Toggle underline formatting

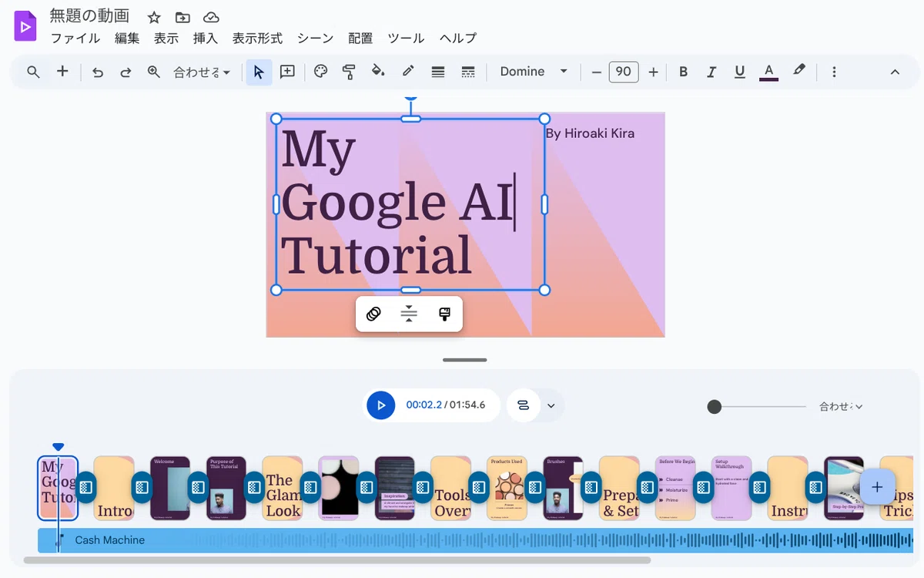tap(740, 72)
